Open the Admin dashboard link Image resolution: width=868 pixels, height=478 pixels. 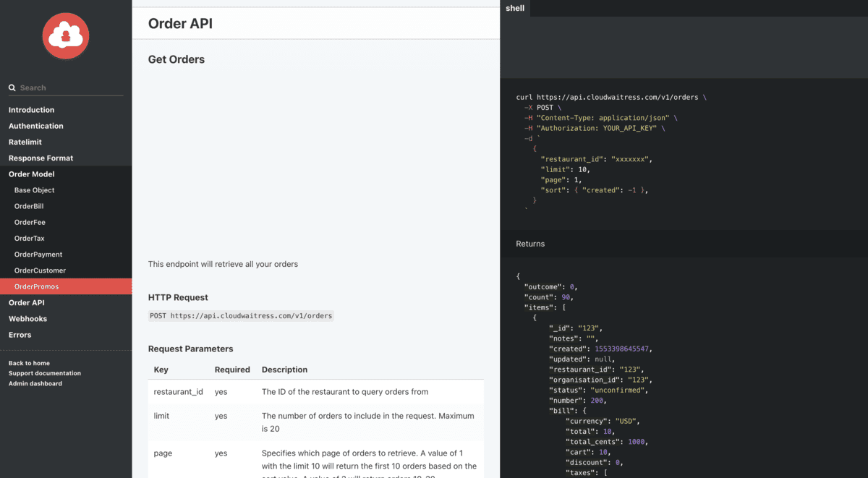35,383
